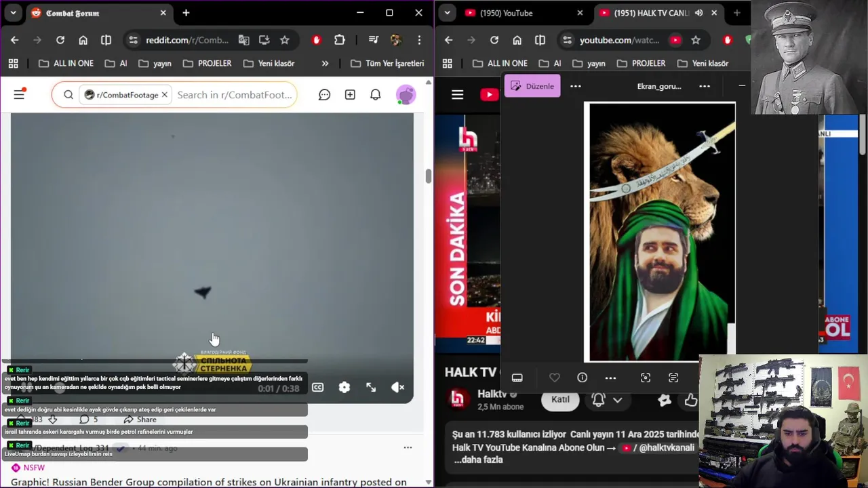Scan text in the image
Image resolution: width=868 pixels, height=488 pixels.
673,378
